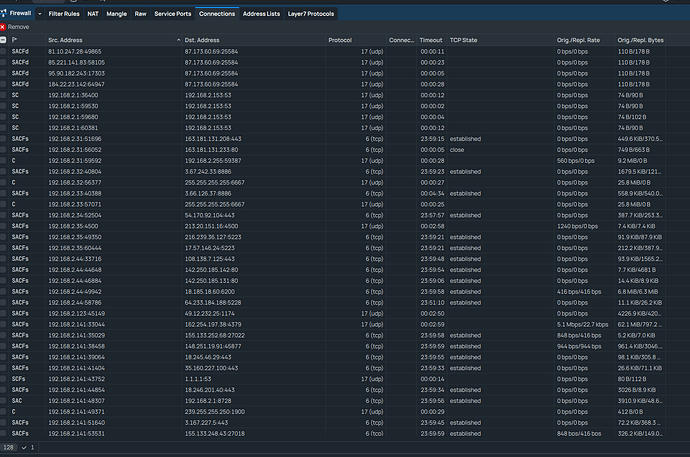Image resolution: width=690 pixels, height=457 pixels.
Task: Select destination 108.138.7.125:443
Action: (x=209, y=259)
